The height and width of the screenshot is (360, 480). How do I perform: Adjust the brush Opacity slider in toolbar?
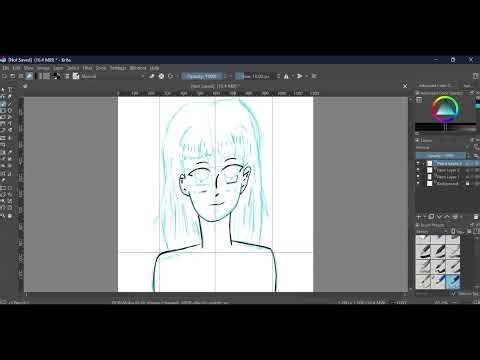coord(202,76)
